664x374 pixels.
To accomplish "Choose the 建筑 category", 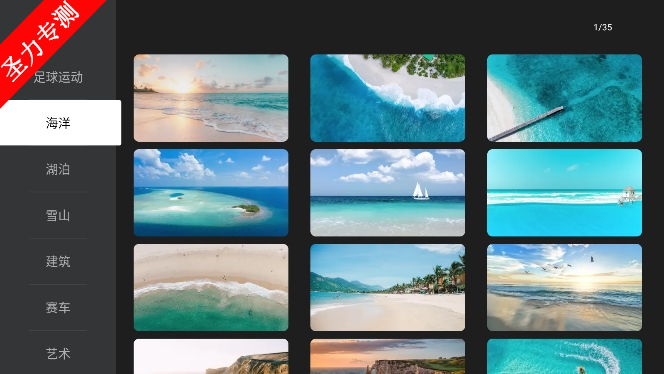I will pos(58,261).
